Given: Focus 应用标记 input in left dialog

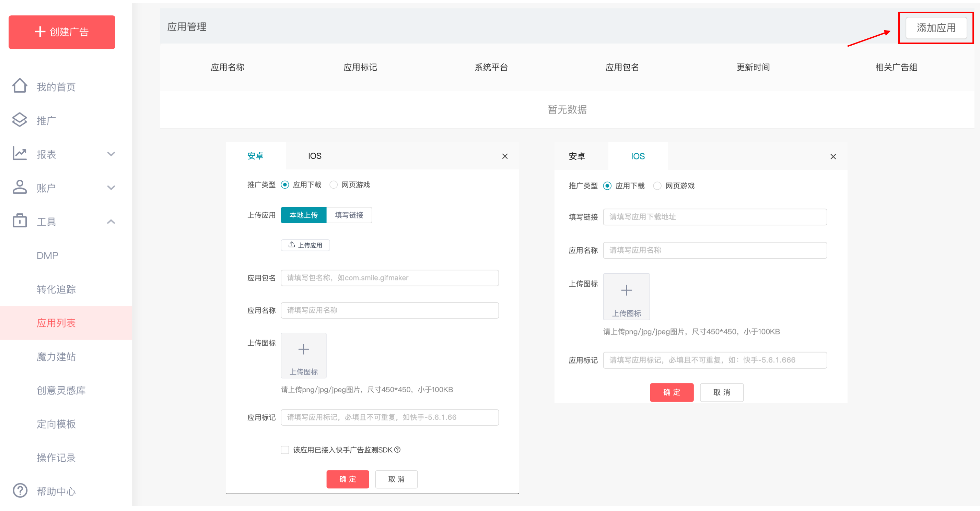Looking at the screenshot, I should click(390, 417).
